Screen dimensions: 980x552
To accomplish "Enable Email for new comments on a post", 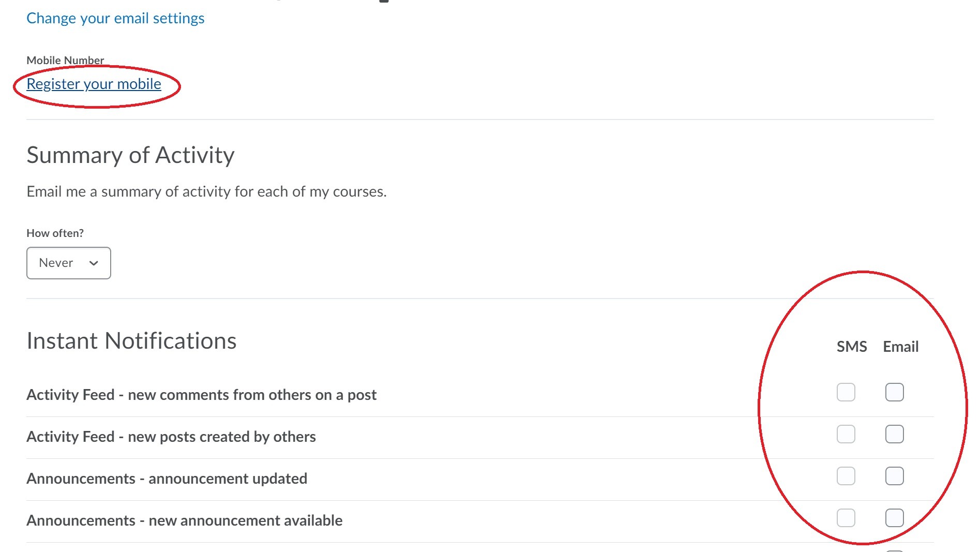I will point(895,392).
